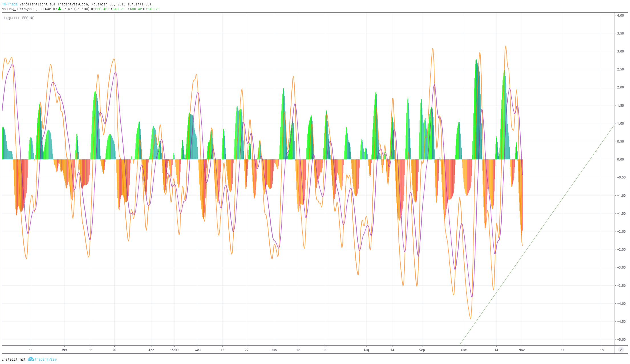Click the NASDAQ_DLY:NQNACE symbol text
This screenshot has width=630, height=364.
[x=19, y=9]
